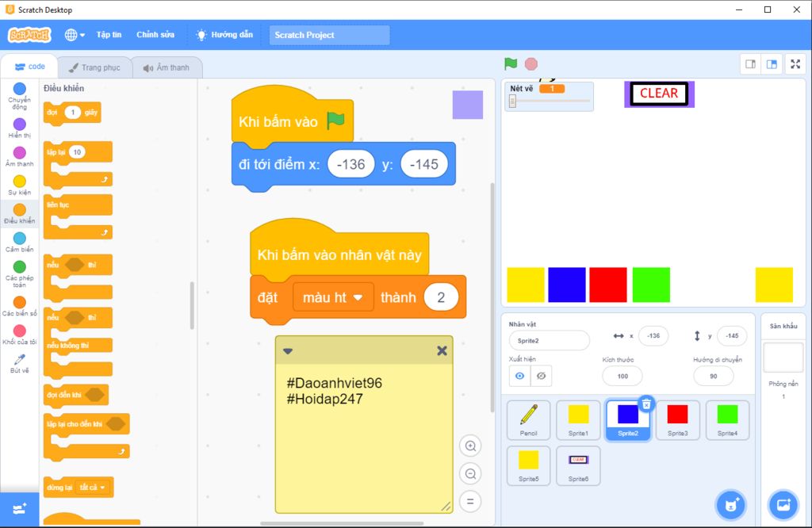The height and width of the screenshot is (528, 812).
Task: Open the Tập tin menu
Action: point(109,35)
